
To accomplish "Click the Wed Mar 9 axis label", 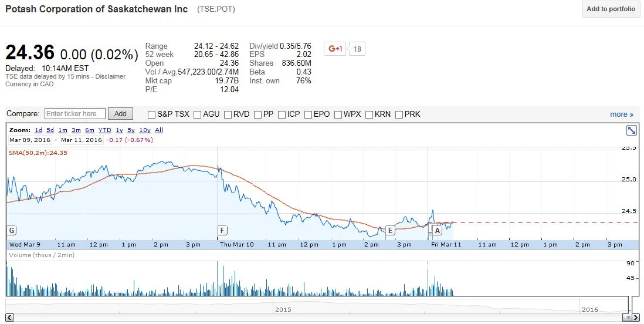I will 25,245.
